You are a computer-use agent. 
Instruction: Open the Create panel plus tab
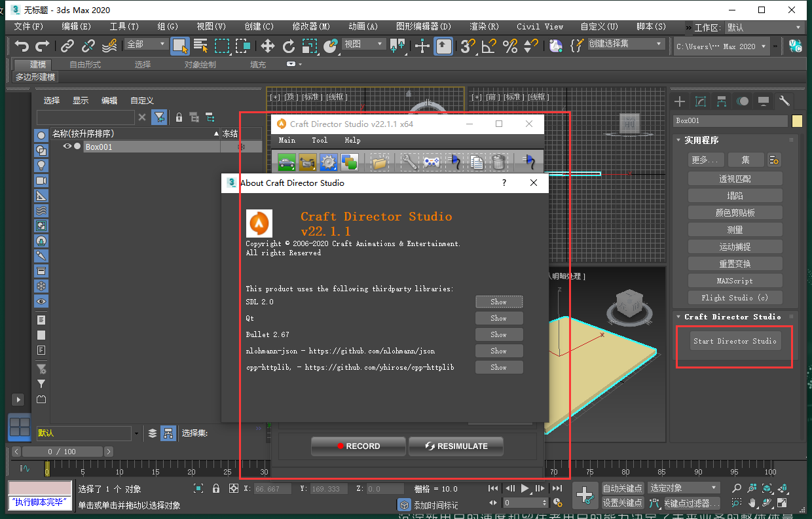(x=680, y=101)
